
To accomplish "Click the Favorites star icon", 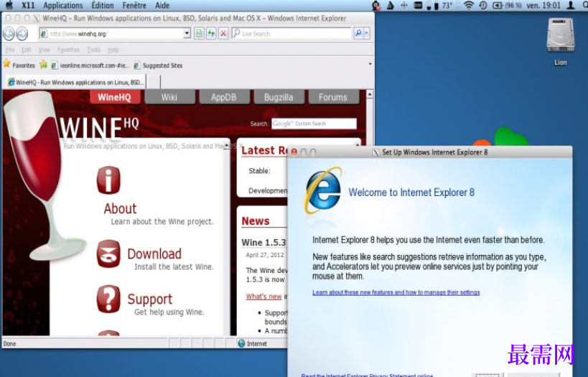I will tap(6, 64).
